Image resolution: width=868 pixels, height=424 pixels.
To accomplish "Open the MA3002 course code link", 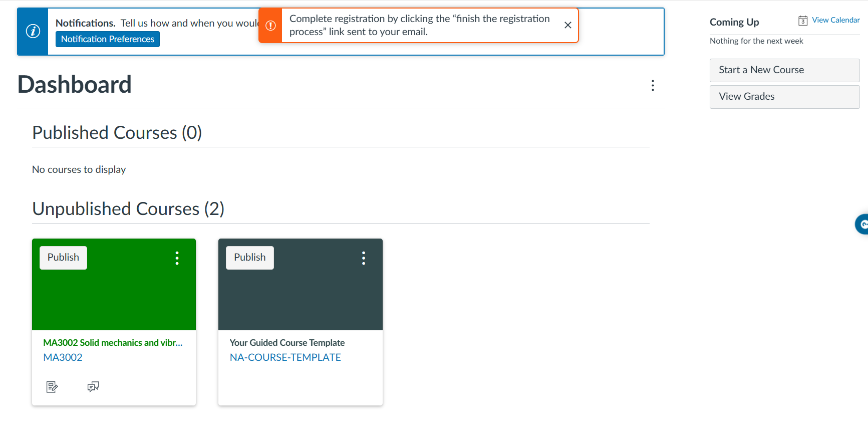I will [x=63, y=357].
